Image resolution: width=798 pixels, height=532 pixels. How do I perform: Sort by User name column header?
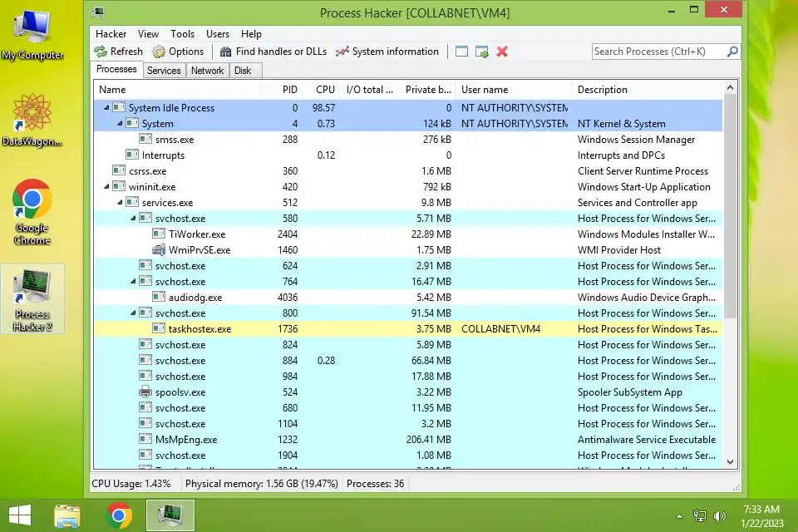514,90
